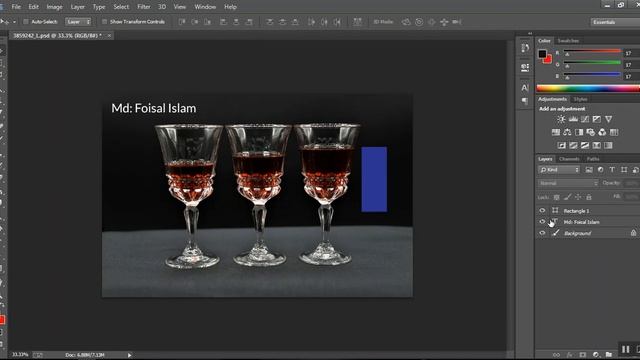This screenshot has height=360, width=640.
Task: Open the File menu
Action: tap(16, 7)
